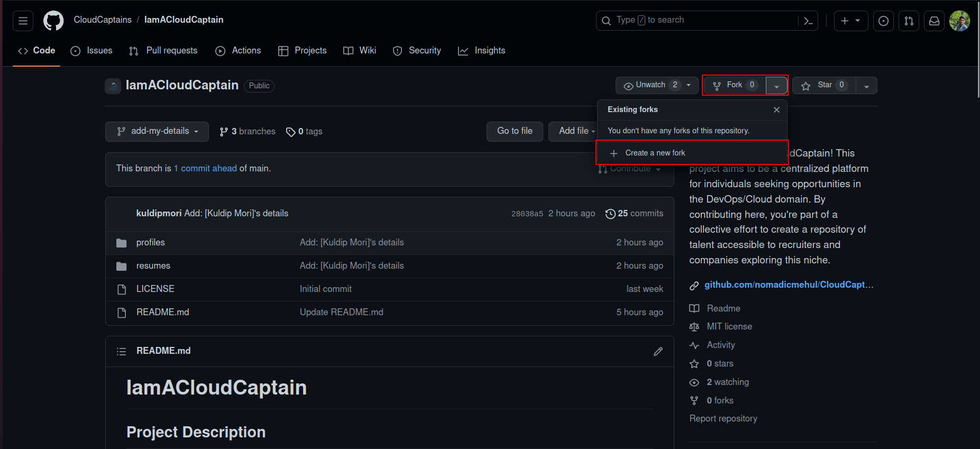Open the resumes folder
The image size is (980, 449).
point(153,265)
